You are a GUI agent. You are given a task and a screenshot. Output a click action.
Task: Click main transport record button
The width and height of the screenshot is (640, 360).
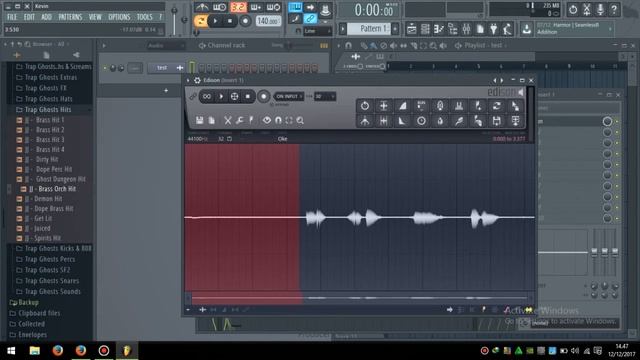[x=245, y=21]
